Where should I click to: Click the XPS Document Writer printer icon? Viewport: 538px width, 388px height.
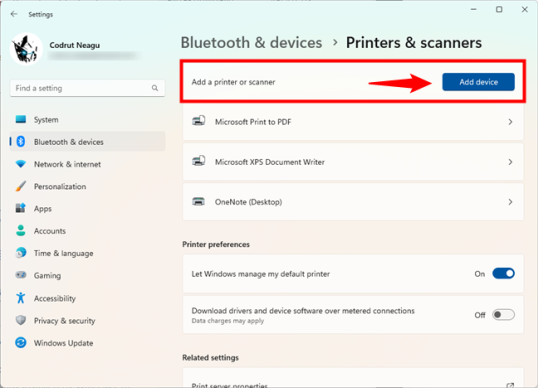tap(199, 161)
